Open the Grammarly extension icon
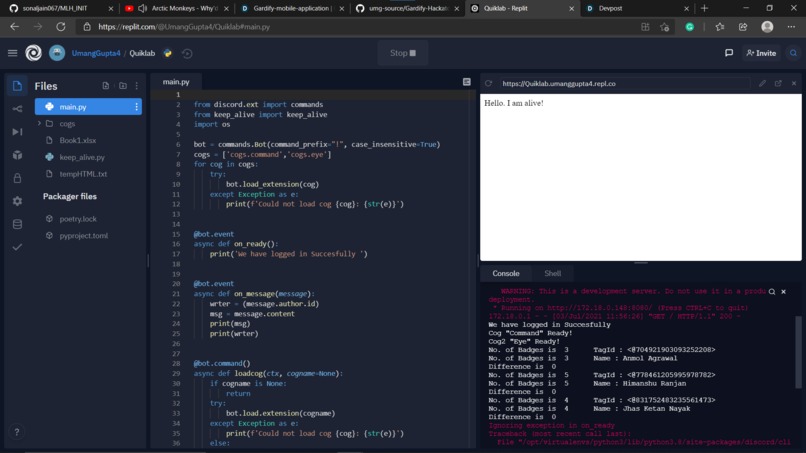Screen dimensions: 806x453 (690, 27)
